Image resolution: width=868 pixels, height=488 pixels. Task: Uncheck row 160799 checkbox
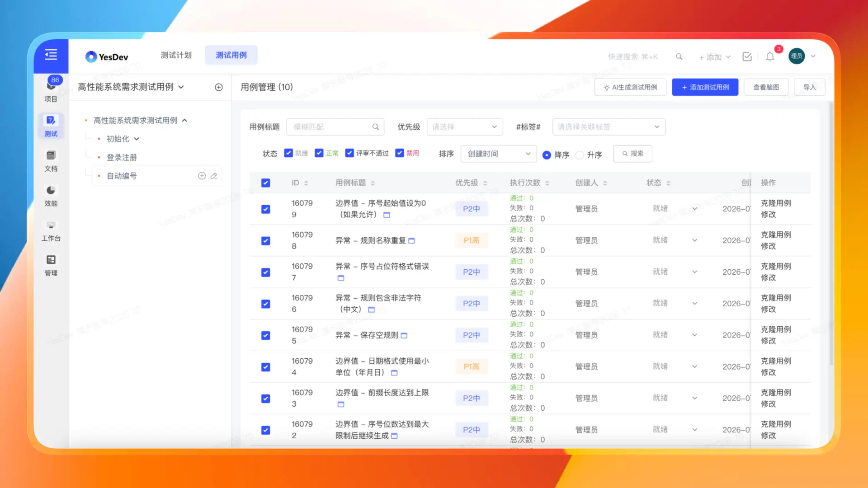(266, 209)
